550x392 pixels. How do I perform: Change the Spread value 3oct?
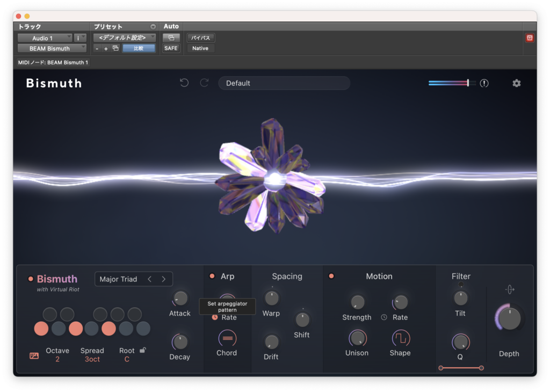pos(92,359)
